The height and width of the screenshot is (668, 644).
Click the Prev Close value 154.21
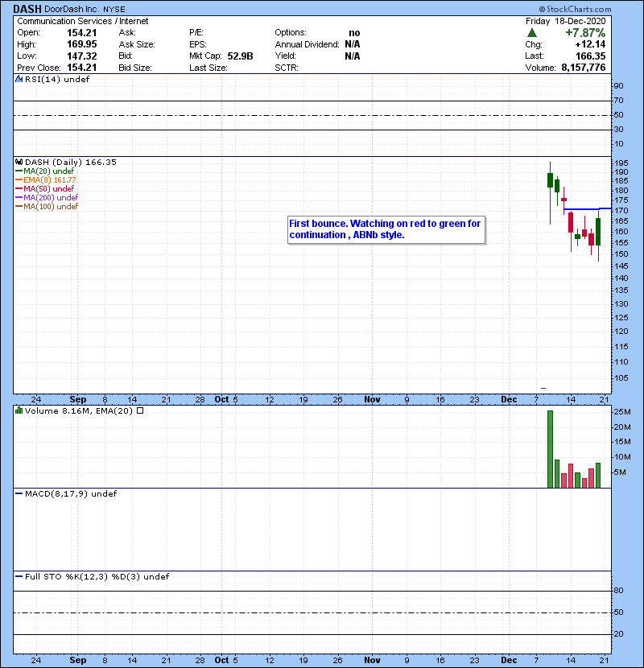(x=82, y=68)
